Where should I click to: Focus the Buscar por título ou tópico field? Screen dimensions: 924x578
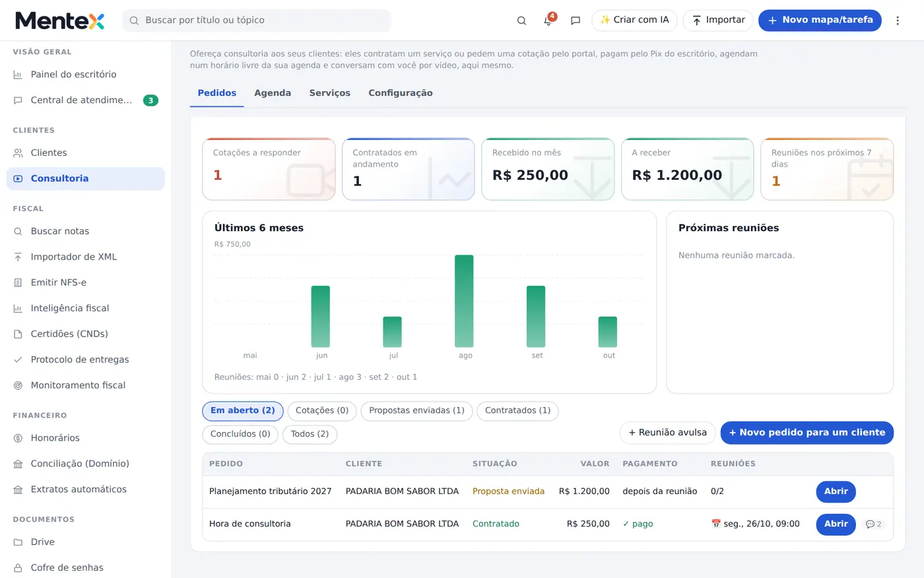click(x=257, y=20)
